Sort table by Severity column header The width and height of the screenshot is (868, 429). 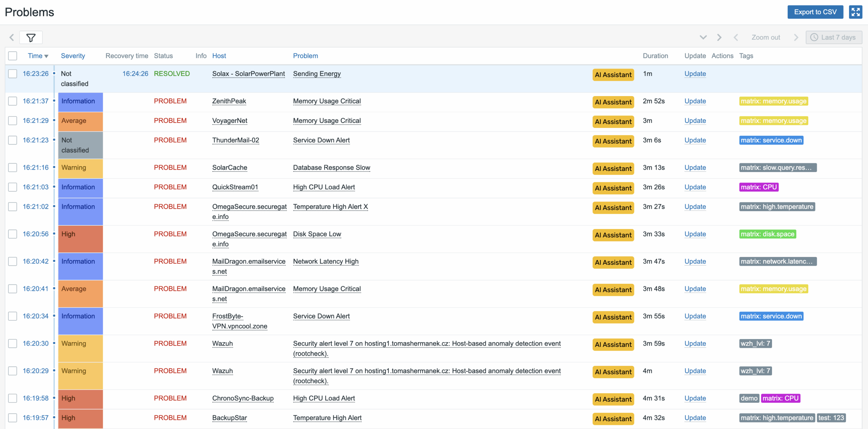tap(73, 56)
